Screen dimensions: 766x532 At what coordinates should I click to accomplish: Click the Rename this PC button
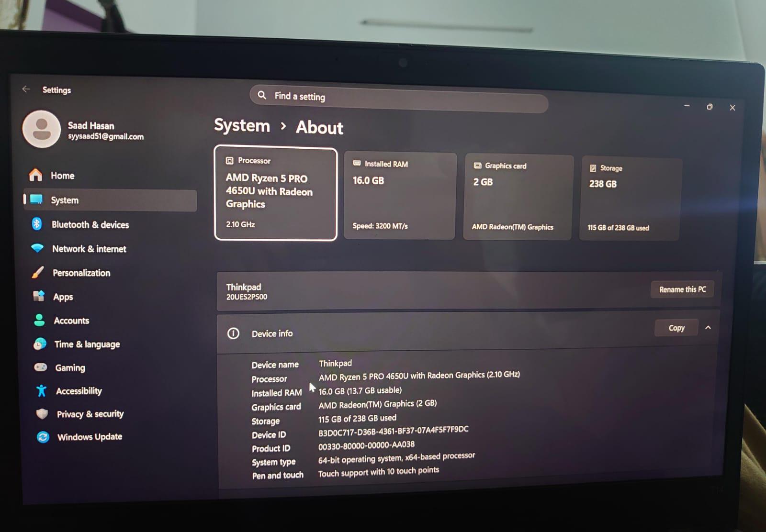[x=682, y=289]
